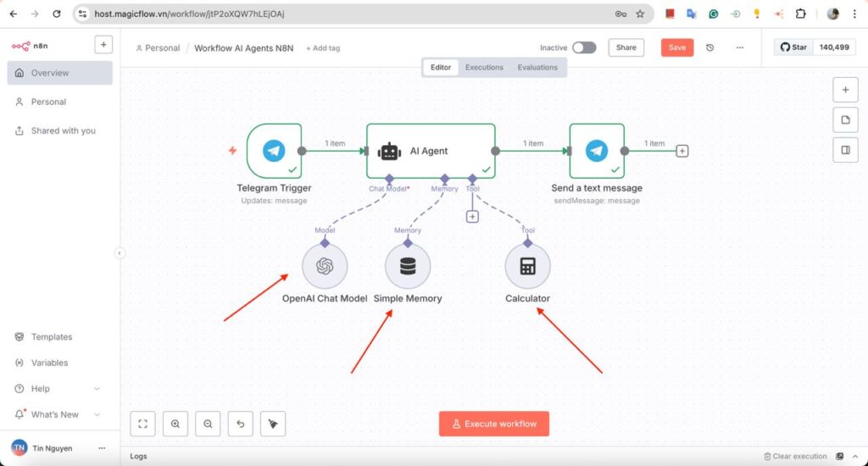Fit workflow to view icon

click(x=143, y=424)
